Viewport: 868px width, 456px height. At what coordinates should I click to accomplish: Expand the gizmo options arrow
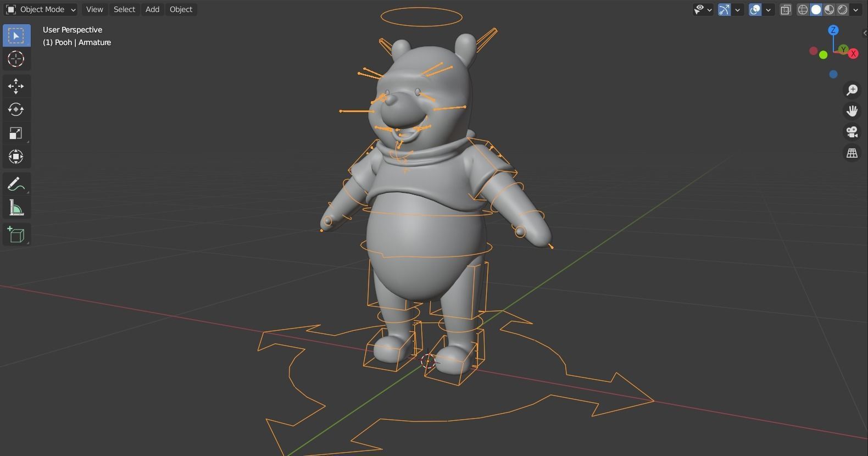coord(738,9)
